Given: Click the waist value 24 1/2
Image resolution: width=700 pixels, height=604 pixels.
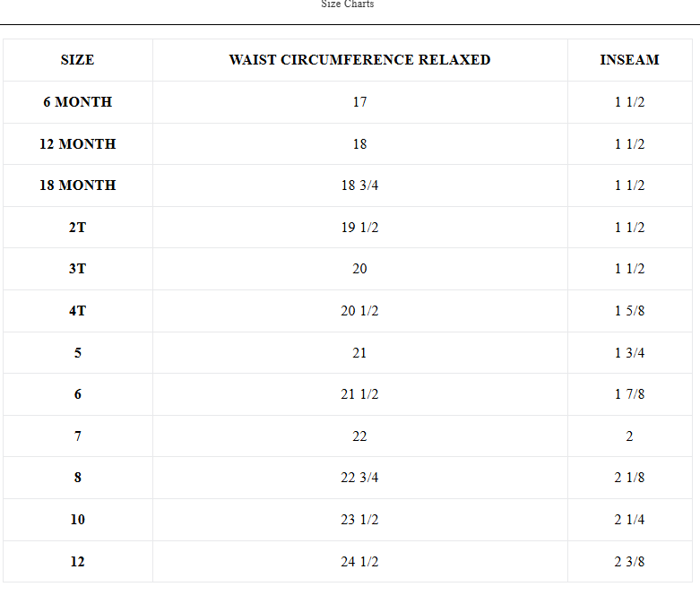Looking at the screenshot, I should click(359, 562).
